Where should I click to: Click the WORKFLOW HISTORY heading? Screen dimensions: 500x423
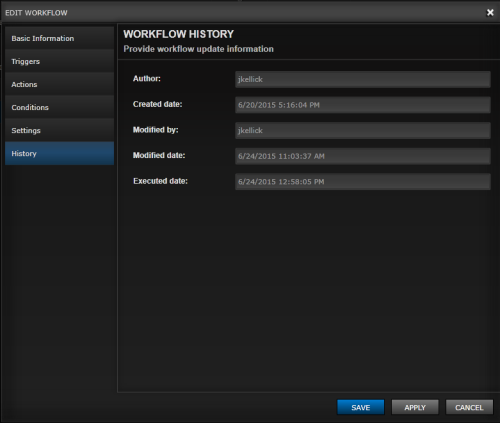179,34
